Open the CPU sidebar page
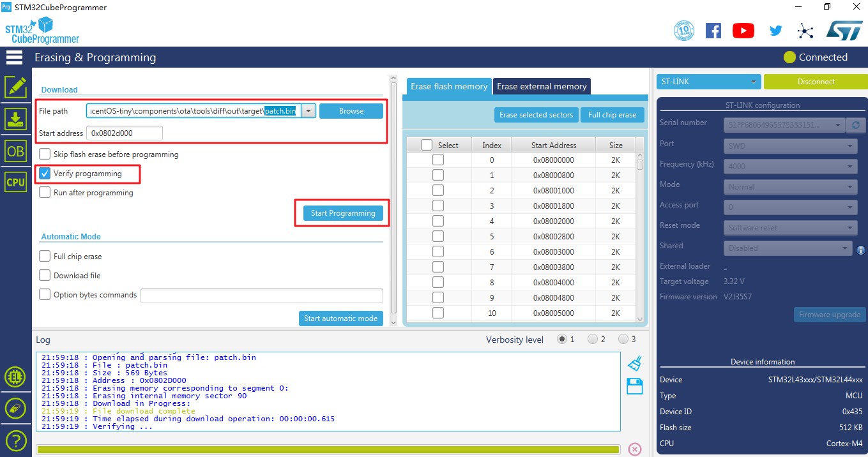 pyautogui.click(x=15, y=182)
